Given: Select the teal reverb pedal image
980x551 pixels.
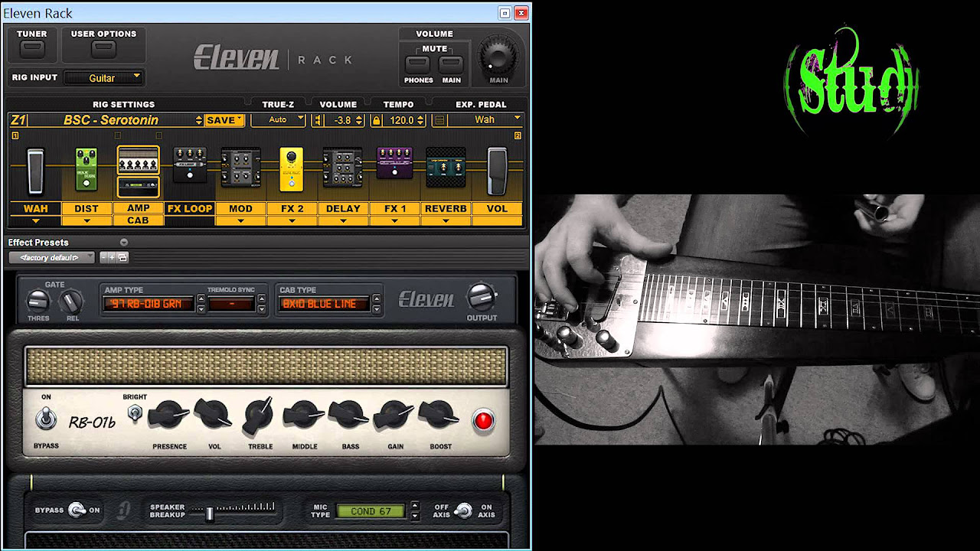Looking at the screenshot, I should [x=446, y=168].
